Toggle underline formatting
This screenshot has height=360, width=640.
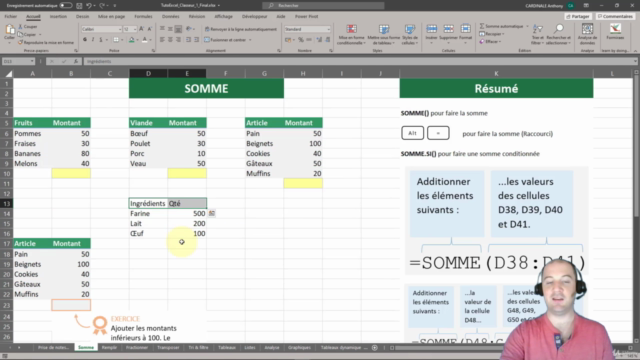(101, 40)
